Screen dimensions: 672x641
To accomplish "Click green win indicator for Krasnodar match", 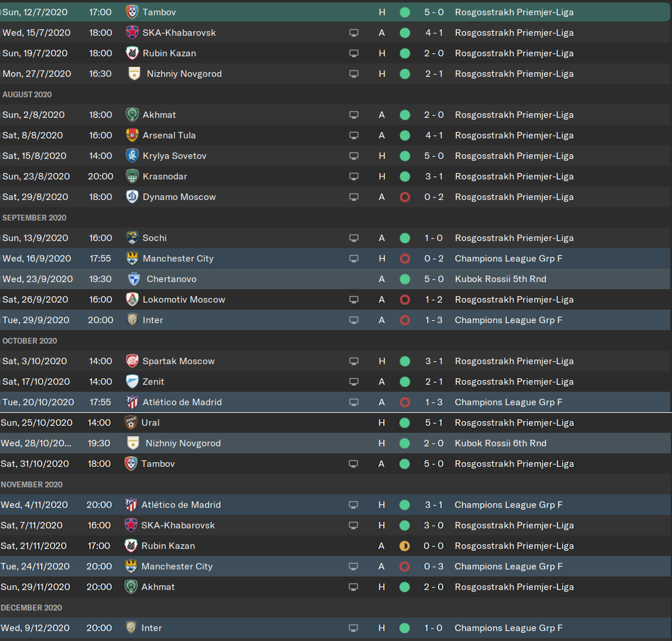I will [x=404, y=177].
